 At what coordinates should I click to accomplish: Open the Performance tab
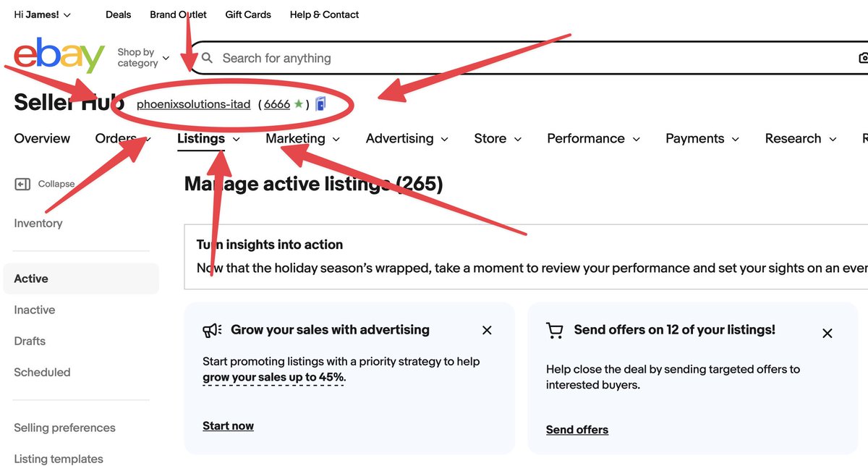point(586,138)
